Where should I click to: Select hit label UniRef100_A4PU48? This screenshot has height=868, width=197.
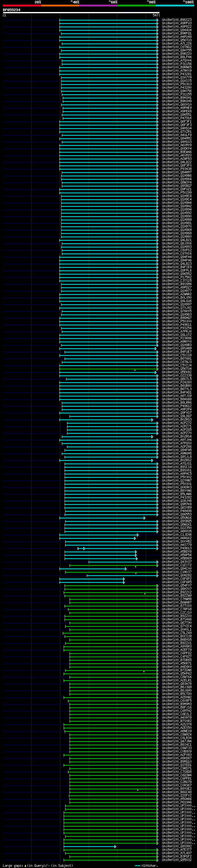point(177,37)
